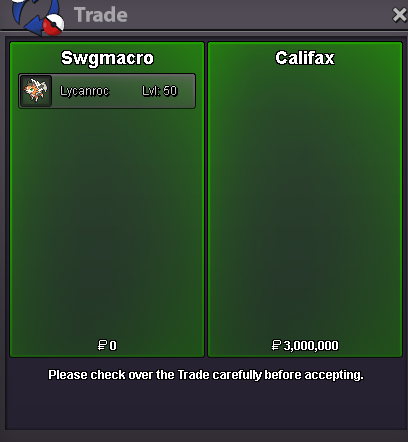Select the Lycanroc sprite thumbnail

(36, 91)
